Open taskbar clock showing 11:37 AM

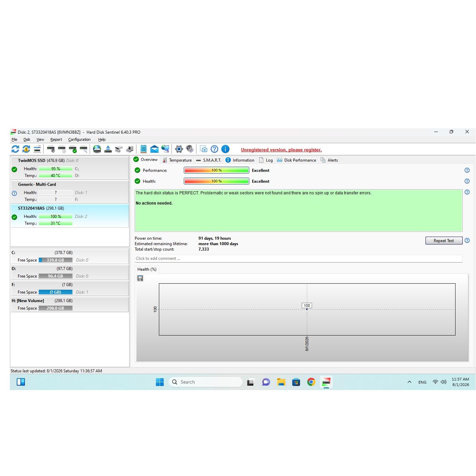click(460, 382)
